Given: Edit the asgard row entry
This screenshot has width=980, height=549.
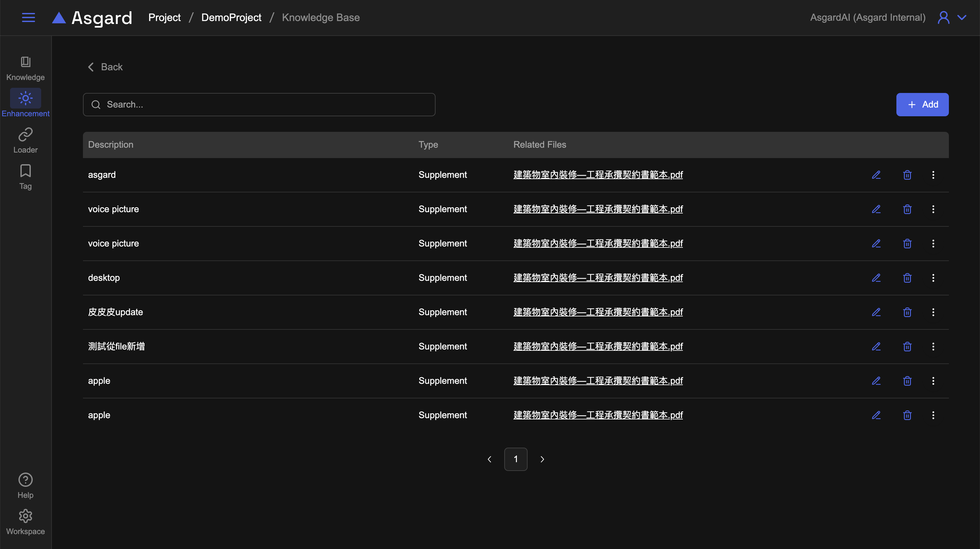Looking at the screenshot, I should click(x=876, y=175).
